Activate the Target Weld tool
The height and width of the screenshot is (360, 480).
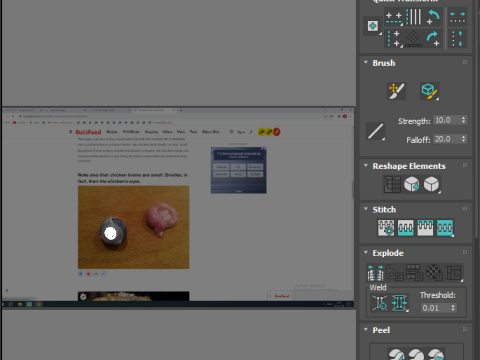pos(380,303)
